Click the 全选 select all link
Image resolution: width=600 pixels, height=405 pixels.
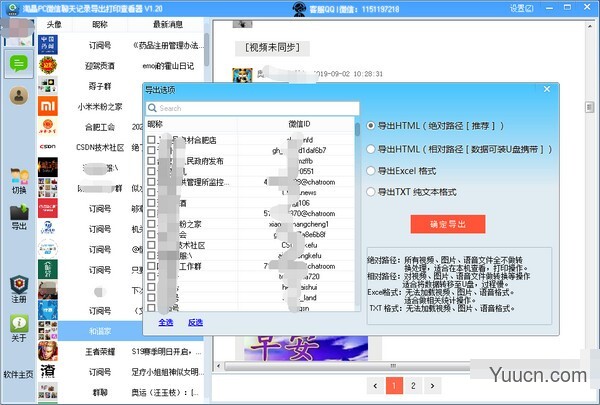click(x=166, y=322)
